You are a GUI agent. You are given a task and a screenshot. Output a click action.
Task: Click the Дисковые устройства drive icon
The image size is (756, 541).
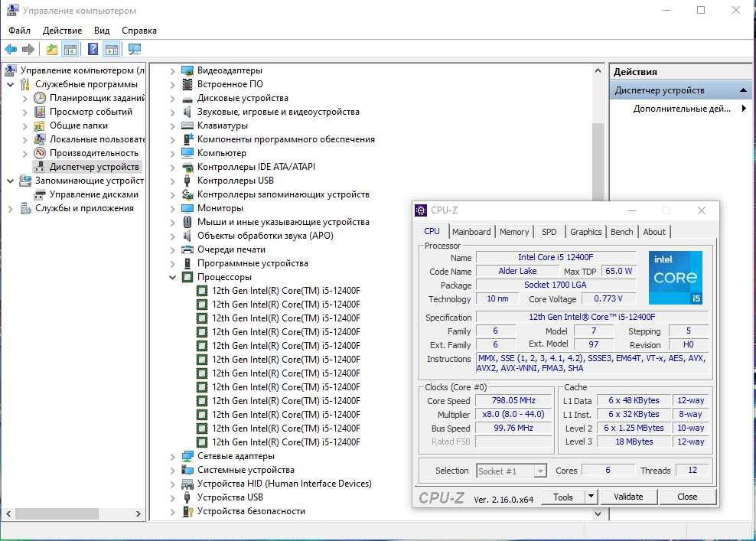coord(187,99)
